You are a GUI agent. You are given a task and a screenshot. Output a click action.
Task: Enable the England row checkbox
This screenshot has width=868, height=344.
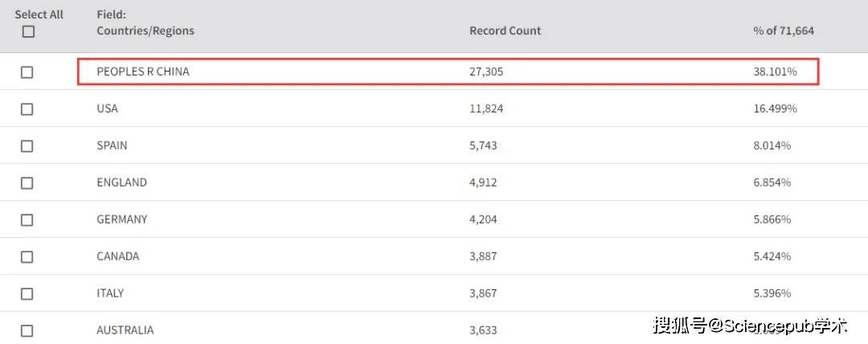27,183
